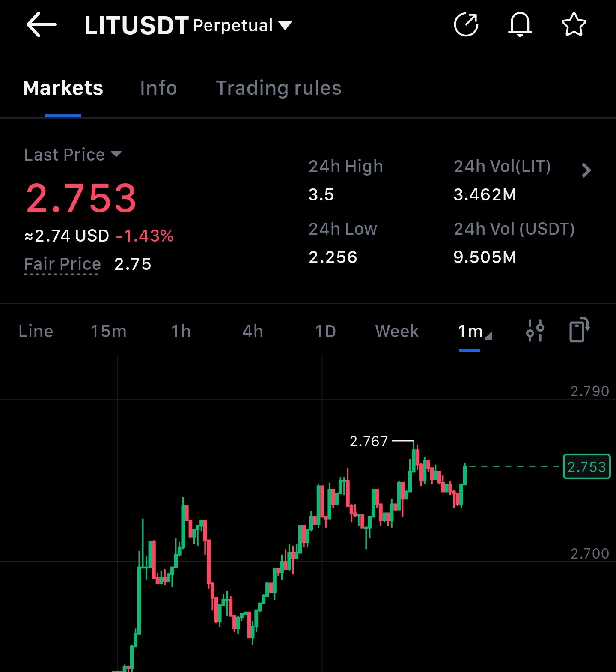
Task: Open the share chart icon
Action: pyautogui.click(x=466, y=25)
